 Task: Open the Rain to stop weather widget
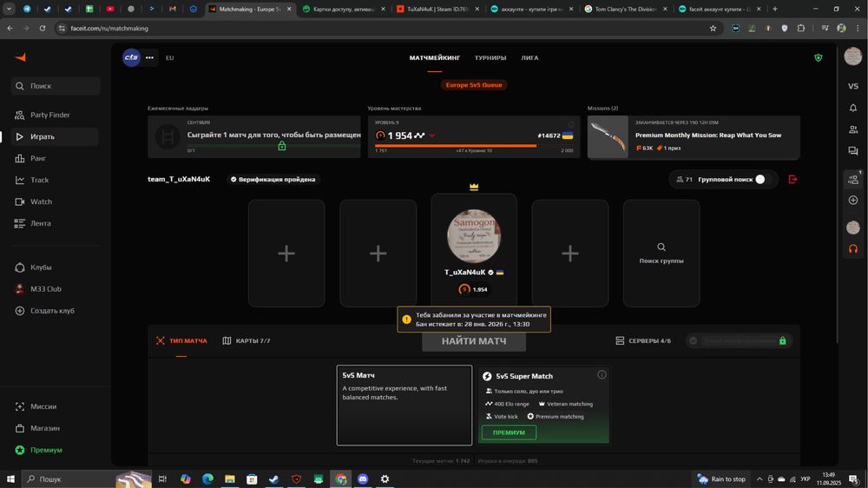(722, 479)
